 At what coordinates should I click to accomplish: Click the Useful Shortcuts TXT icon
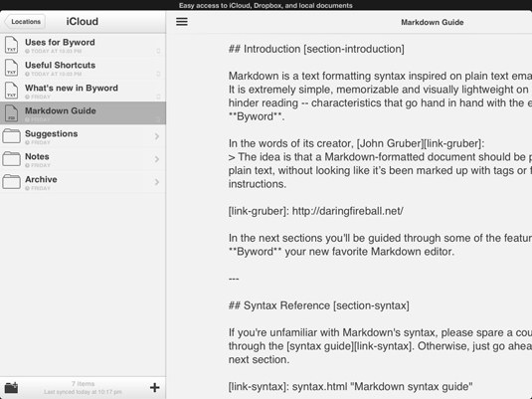[x=11, y=68]
